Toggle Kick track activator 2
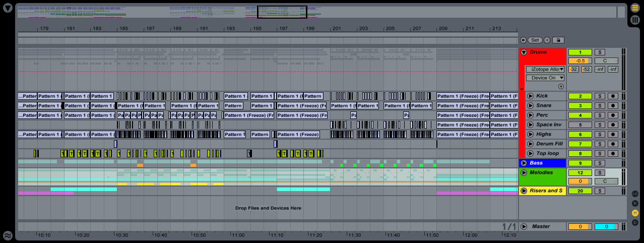This screenshot has height=243, width=644. coord(580,96)
